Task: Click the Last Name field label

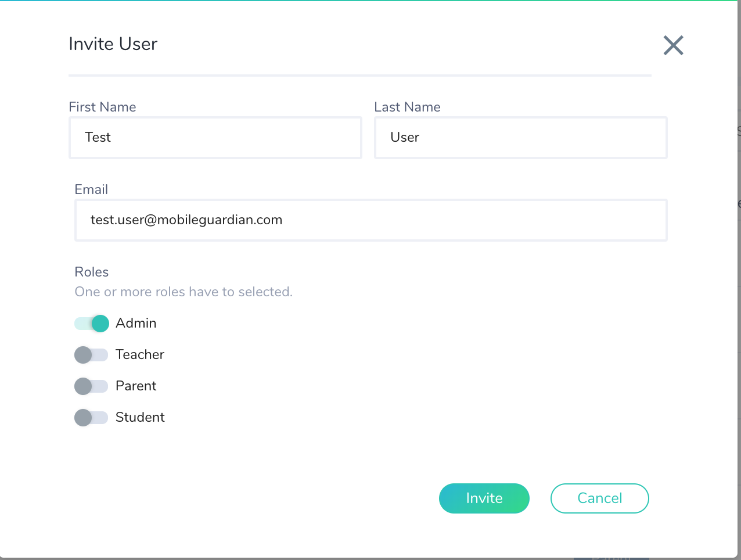Action: pyautogui.click(x=407, y=107)
